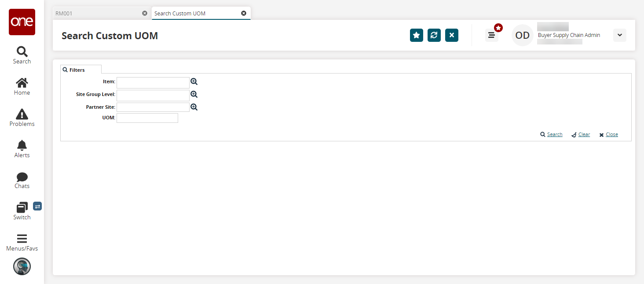Image resolution: width=644 pixels, height=284 pixels.
Task: Focus the Site Group Level field
Action: click(x=153, y=96)
